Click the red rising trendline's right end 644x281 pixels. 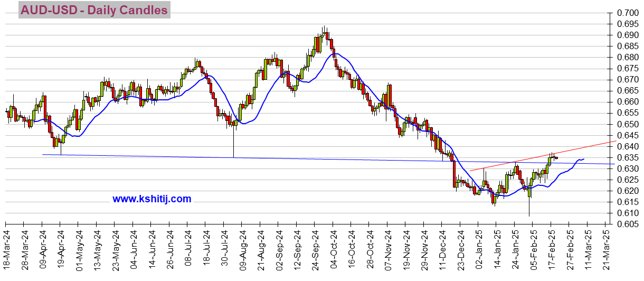point(613,142)
